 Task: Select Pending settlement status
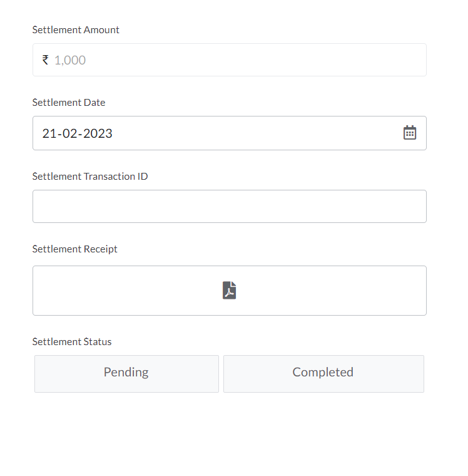[126, 374]
